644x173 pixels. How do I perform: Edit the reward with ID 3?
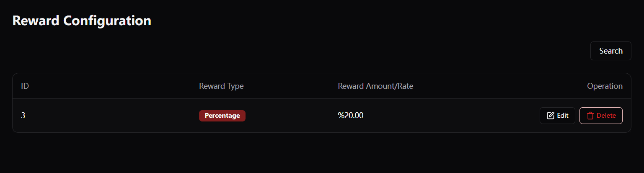[557, 116]
